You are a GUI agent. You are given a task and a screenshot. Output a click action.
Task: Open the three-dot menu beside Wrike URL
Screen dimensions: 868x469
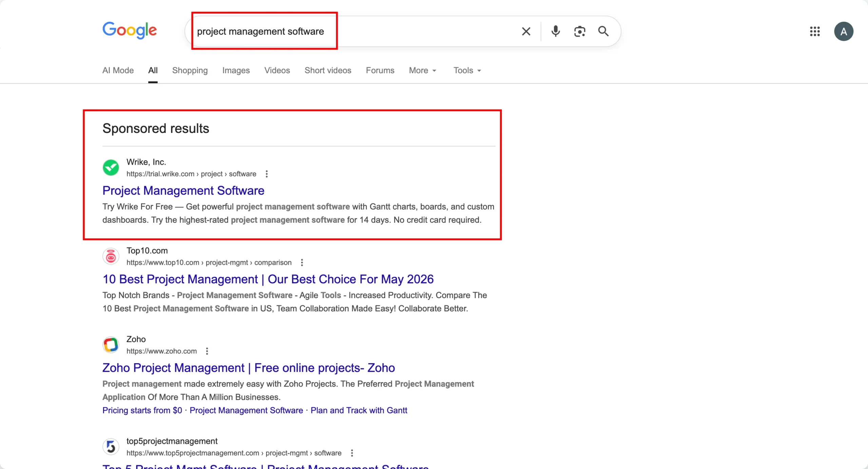click(x=267, y=174)
